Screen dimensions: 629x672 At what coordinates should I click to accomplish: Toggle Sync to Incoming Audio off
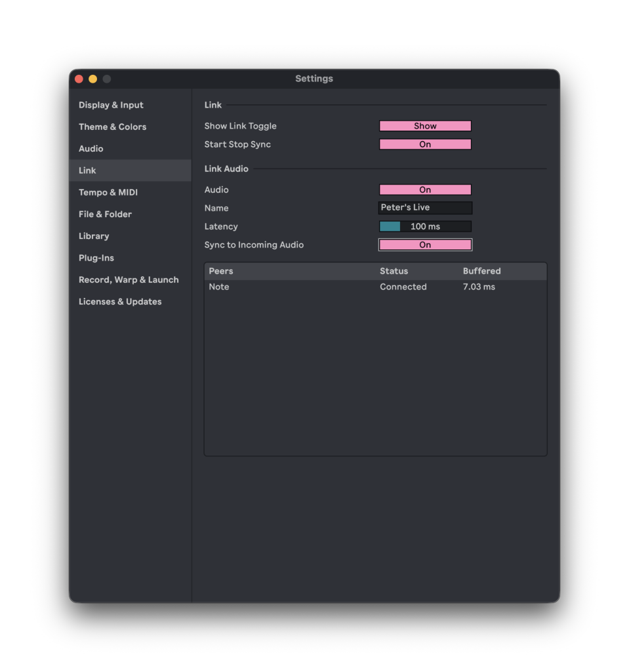(425, 245)
